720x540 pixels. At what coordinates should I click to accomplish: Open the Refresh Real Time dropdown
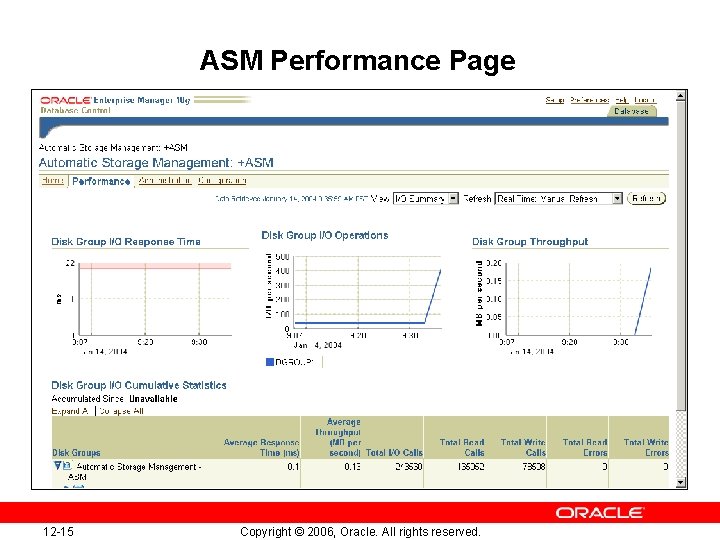pyautogui.click(x=558, y=198)
